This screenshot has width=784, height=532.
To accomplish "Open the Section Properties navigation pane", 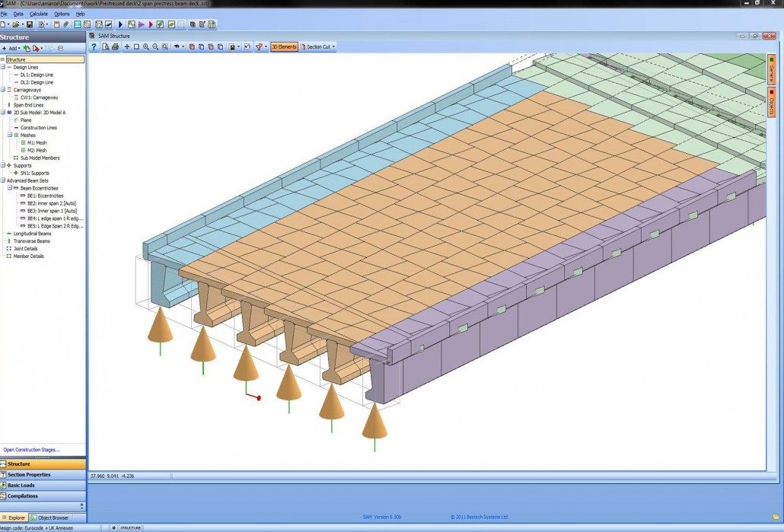I will click(x=29, y=475).
